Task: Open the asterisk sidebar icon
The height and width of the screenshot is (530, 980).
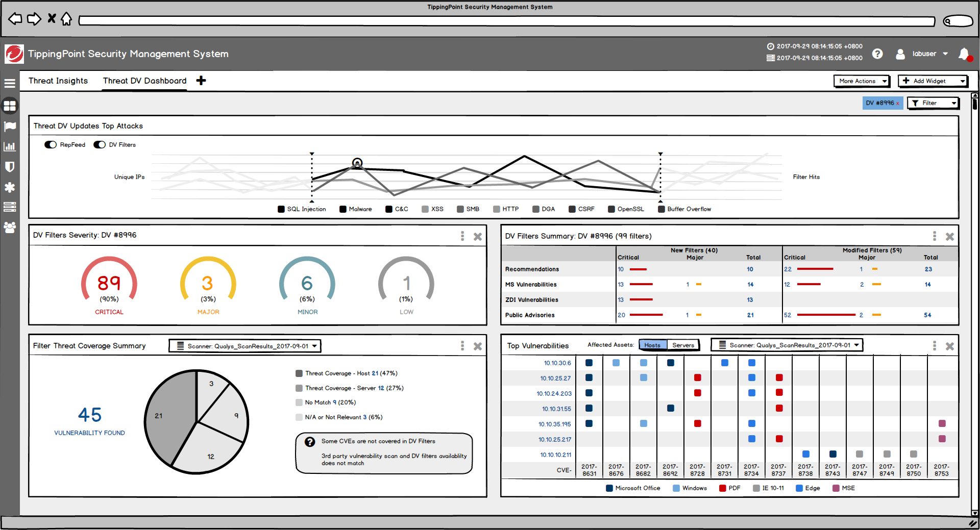Action: click(10, 187)
